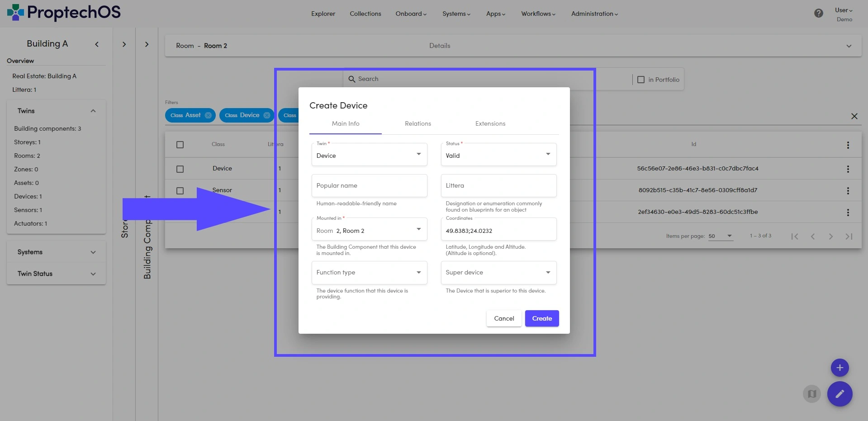Go to first page of table
This screenshot has width=868, height=421.
click(x=795, y=237)
